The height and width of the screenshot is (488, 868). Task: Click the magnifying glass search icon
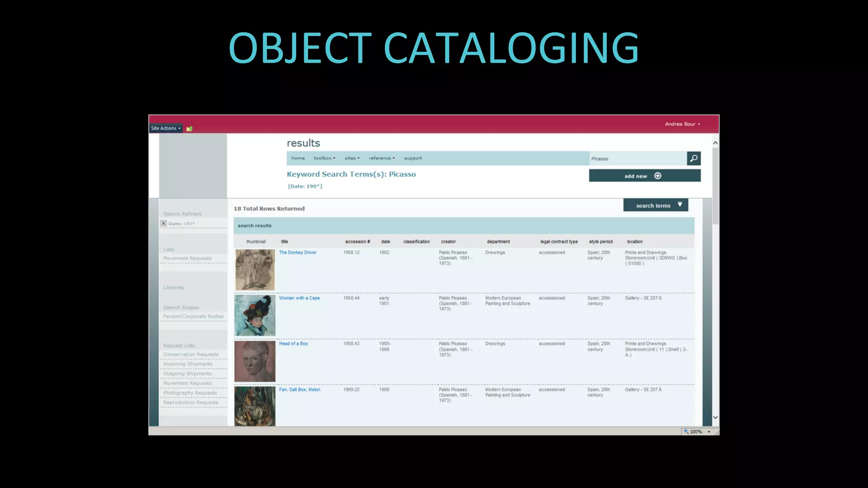pyautogui.click(x=693, y=158)
